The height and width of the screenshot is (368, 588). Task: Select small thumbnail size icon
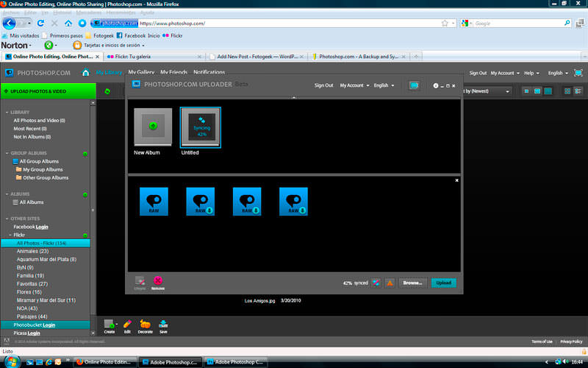tap(526, 91)
